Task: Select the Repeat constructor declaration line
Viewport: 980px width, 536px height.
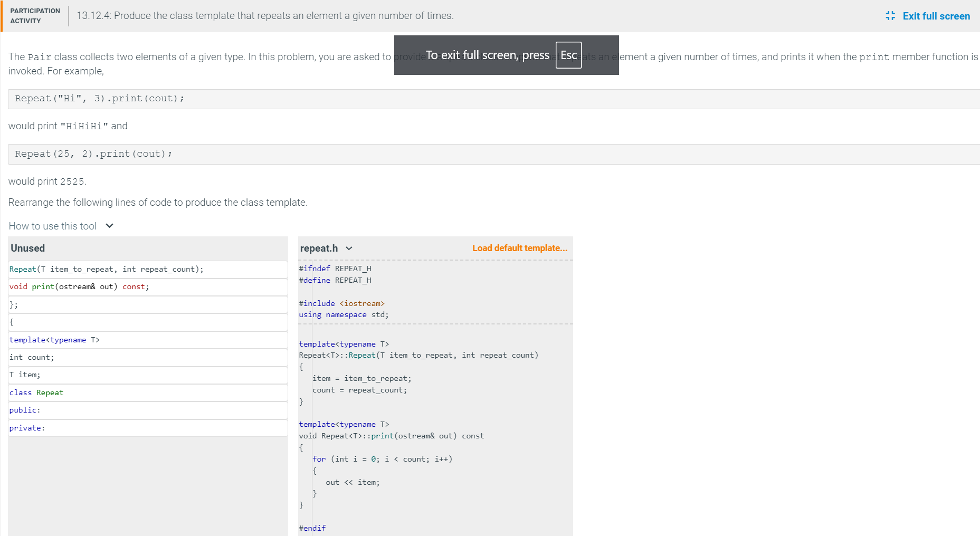Action: pos(106,269)
